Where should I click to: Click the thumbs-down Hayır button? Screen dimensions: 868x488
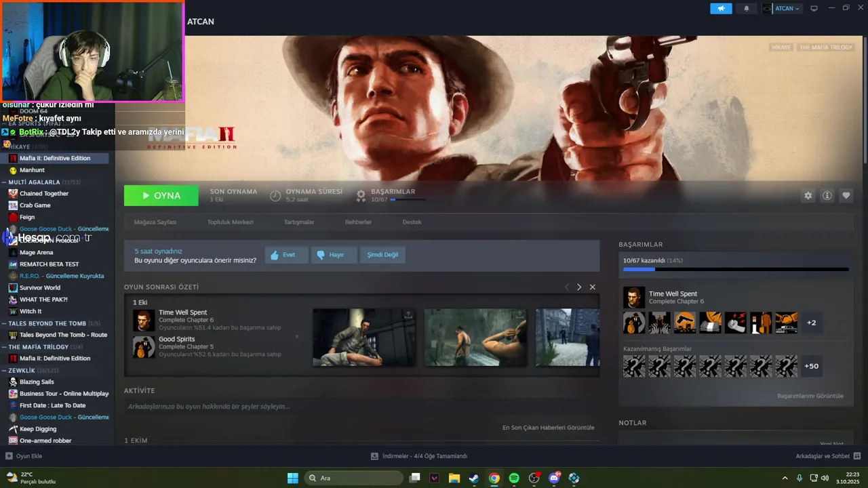click(x=334, y=255)
